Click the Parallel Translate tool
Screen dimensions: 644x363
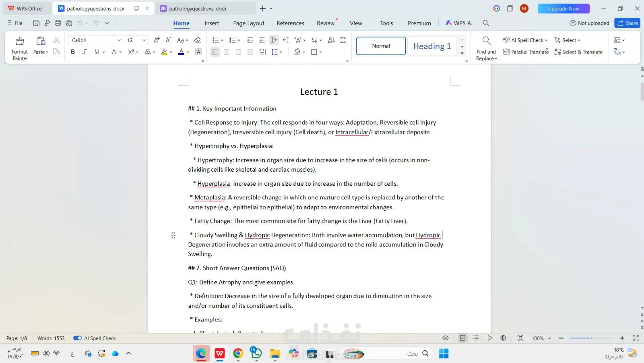tap(526, 52)
